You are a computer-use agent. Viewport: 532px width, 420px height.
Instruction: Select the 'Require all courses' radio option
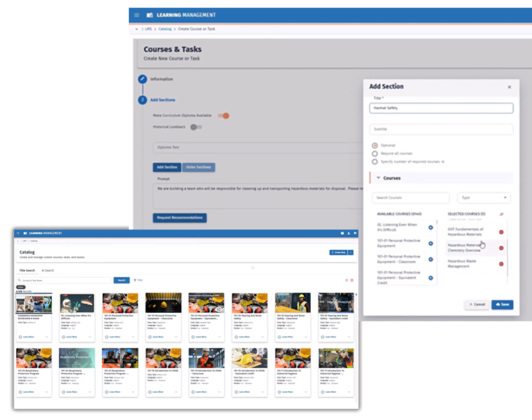pyautogui.click(x=375, y=153)
